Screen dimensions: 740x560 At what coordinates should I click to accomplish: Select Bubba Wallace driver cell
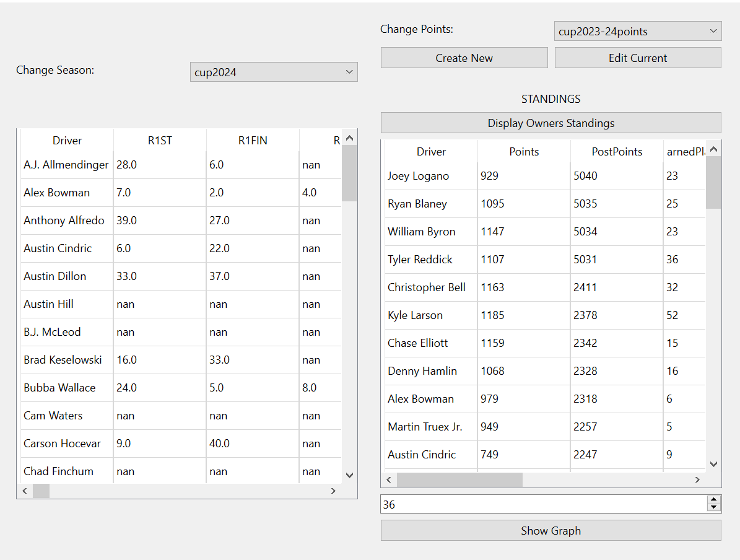click(67, 388)
